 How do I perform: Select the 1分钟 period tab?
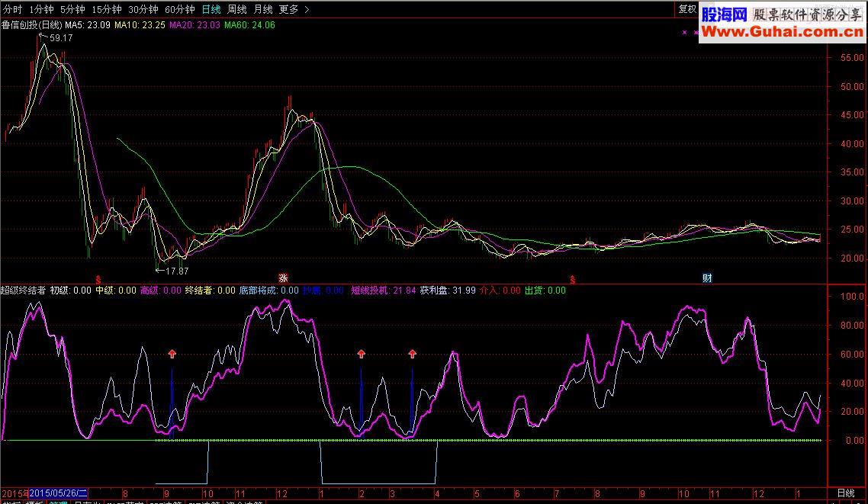[x=41, y=9]
